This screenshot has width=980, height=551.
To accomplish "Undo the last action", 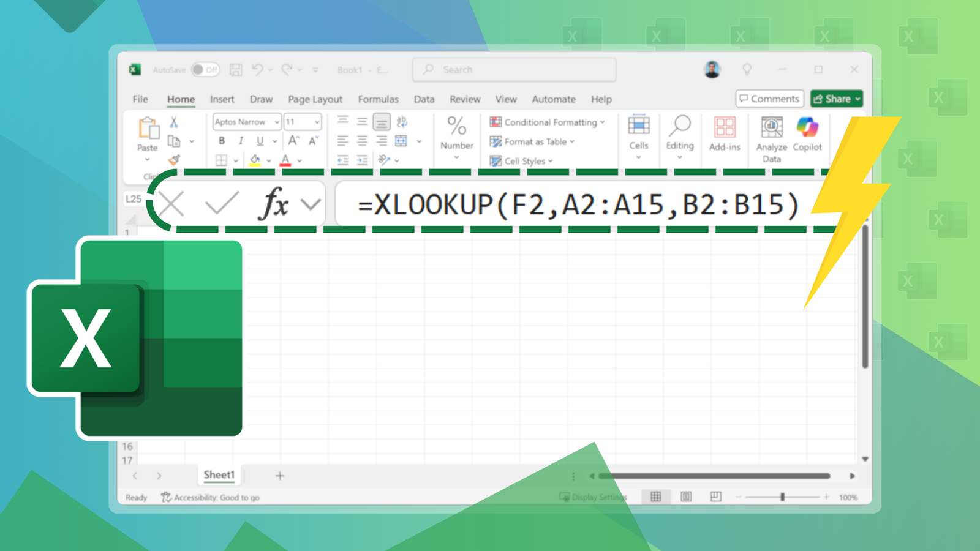I will pyautogui.click(x=257, y=70).
